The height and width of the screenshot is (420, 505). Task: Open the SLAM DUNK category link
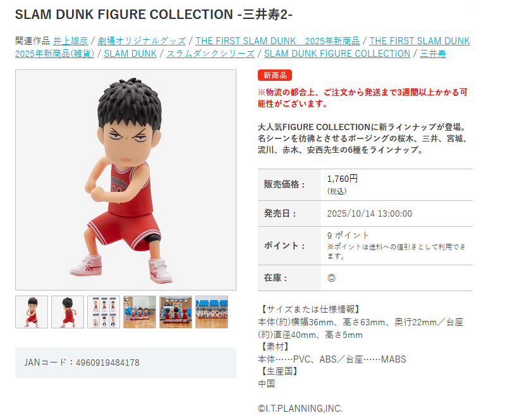pos(130,54)
